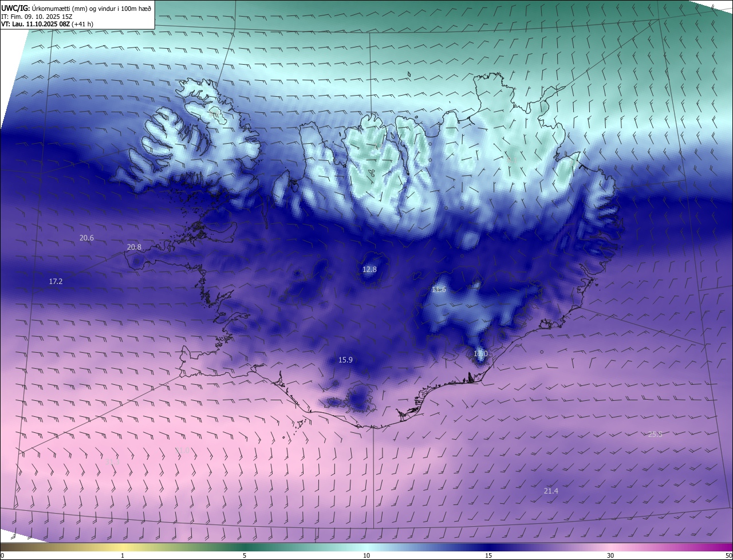Click the color scale tick labeled 0
Viewport: 733px width, 560px height.
(2, 555)
